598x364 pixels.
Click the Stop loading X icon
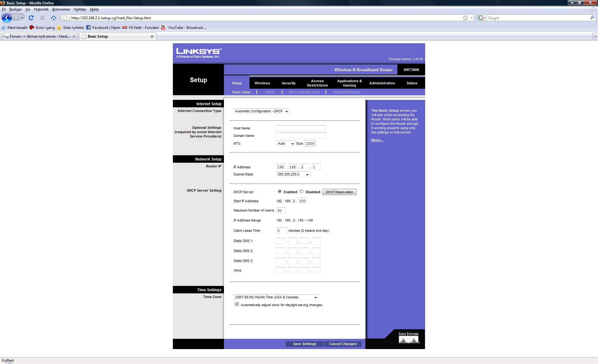42,18
